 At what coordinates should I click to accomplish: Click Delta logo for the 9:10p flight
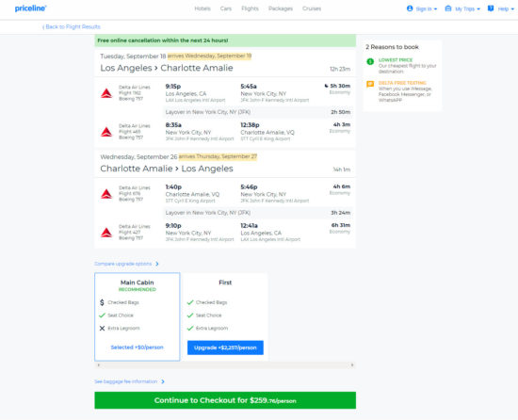tap(106, 233)
